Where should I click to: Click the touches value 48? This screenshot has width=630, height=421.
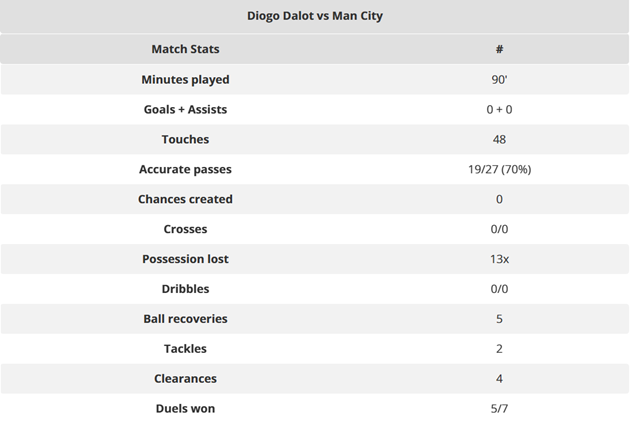tap(499, 140)
